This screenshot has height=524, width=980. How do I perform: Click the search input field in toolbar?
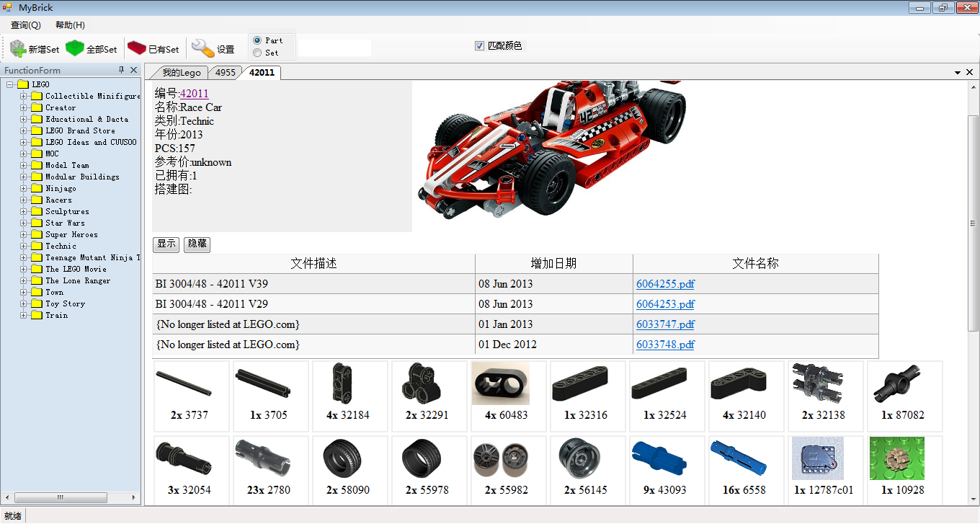334,48
